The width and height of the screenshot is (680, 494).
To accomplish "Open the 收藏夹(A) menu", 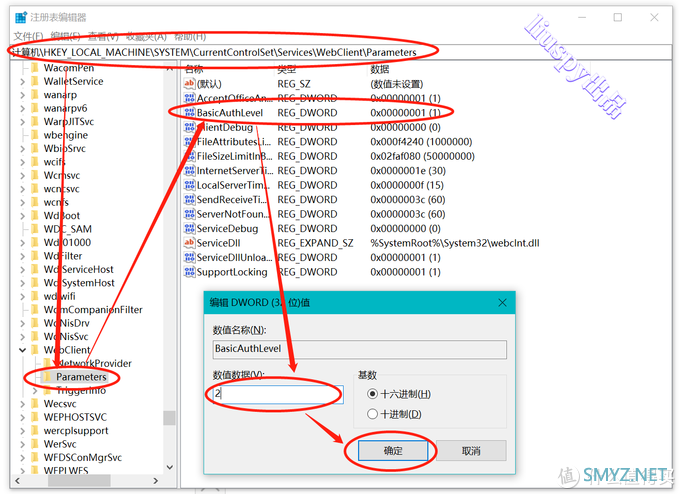I will pyautogui.click(x=147, y=36).
